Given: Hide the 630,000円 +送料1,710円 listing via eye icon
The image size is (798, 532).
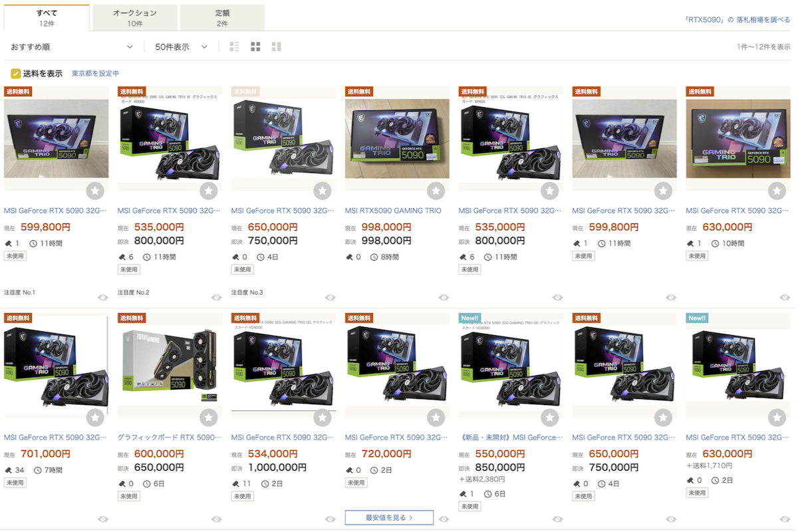Looking at the screenshot, I should 785,519.
